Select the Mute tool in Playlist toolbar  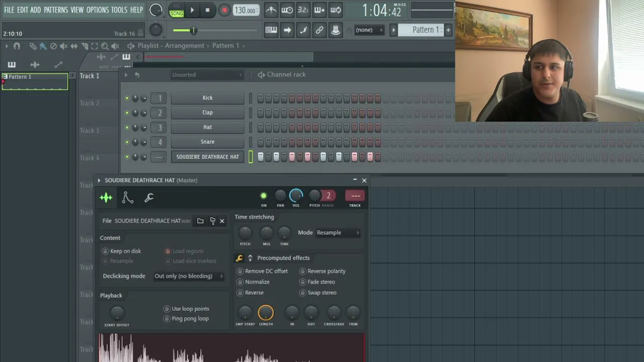[64, 46]
